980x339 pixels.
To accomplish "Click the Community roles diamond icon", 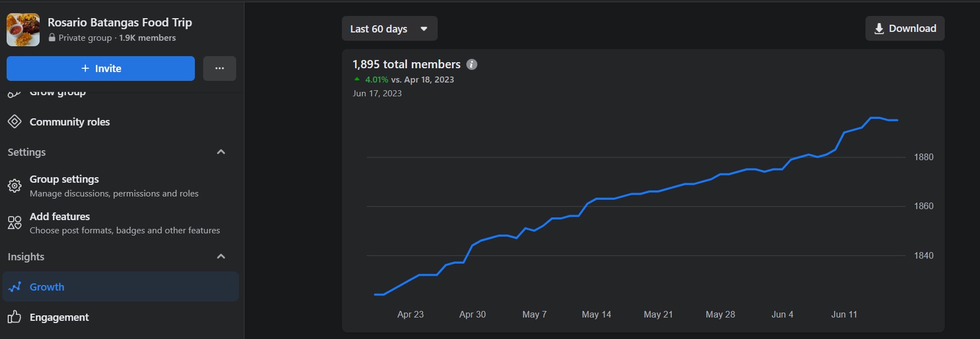I will click(x=15, y=122).
